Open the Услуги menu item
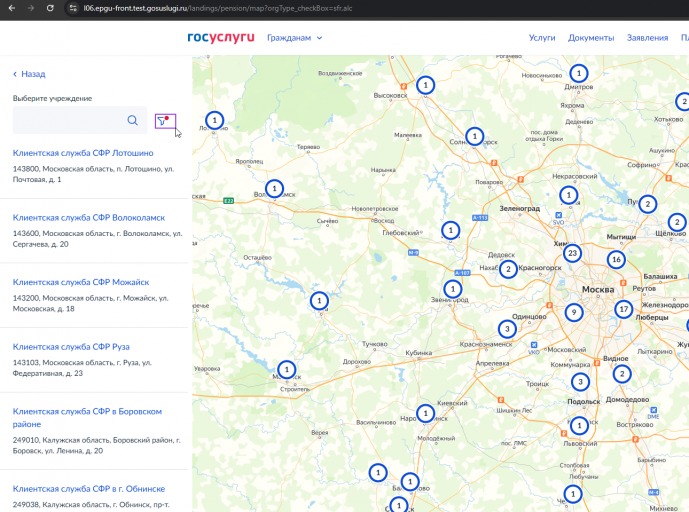Viewport: 689px width, 512px height. (542, 38)
